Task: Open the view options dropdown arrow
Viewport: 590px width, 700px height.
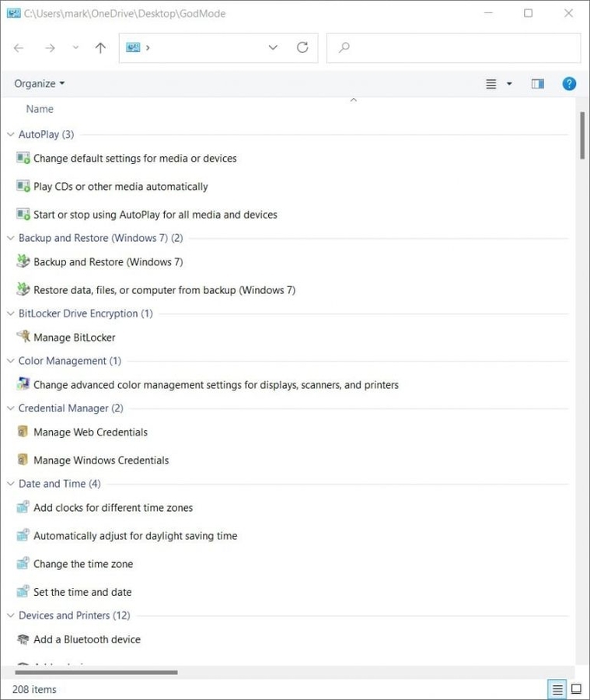Action: click(x=509, y=84)
